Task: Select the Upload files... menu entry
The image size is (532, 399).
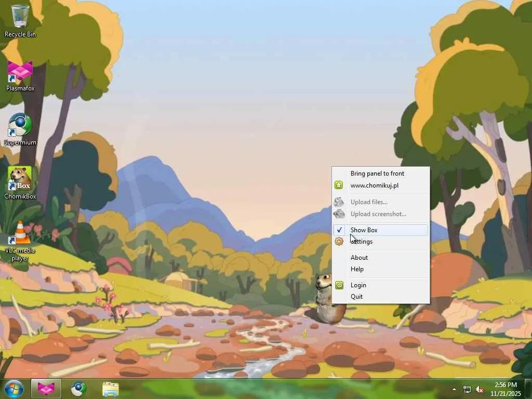Action: pyautogui.click(x=381, y=202)
